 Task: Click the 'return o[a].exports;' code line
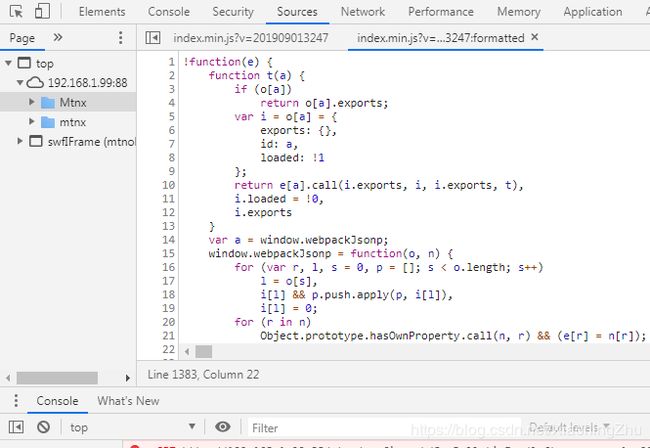(324, 103)
